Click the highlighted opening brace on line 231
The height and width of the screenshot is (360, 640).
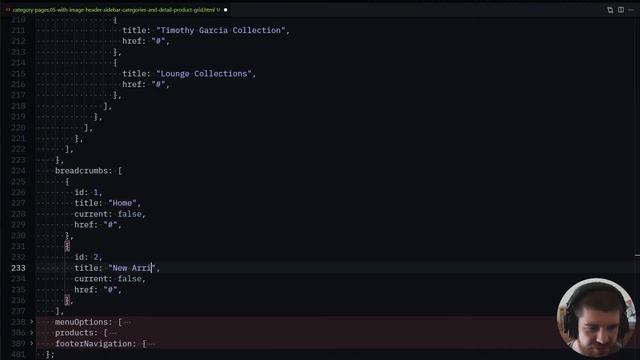tap(67, 246)
